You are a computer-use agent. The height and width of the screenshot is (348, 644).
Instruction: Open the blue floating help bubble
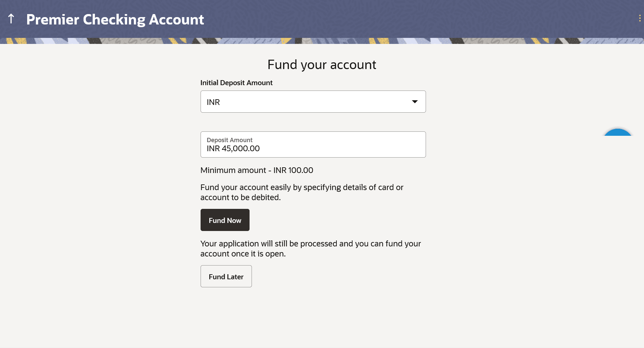tap(618, 132)
